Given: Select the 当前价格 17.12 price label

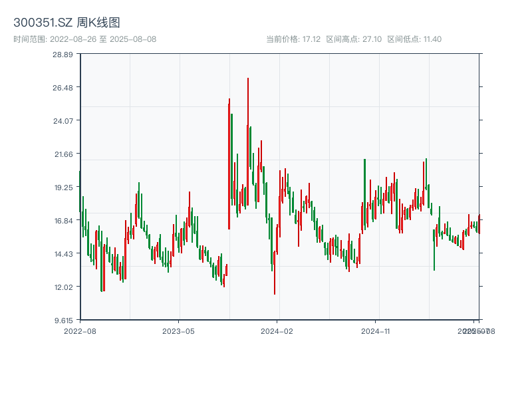Looking at the screenshot, I should (293, 39).
